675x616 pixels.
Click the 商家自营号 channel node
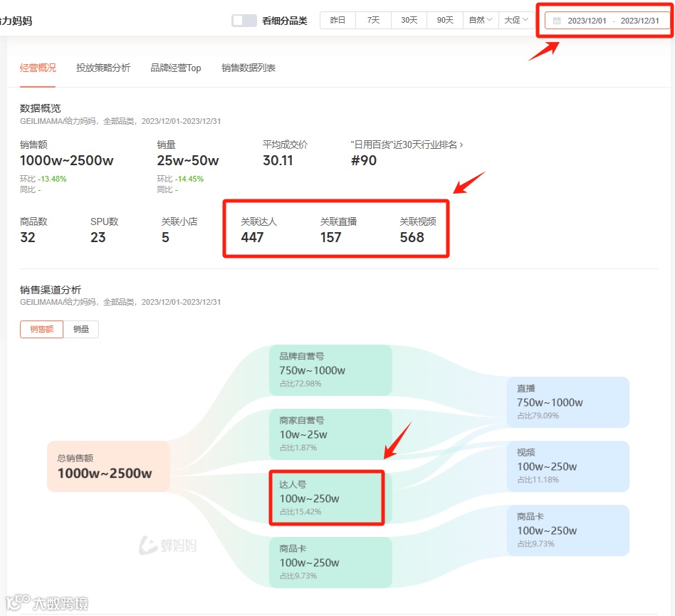[330, 434]
